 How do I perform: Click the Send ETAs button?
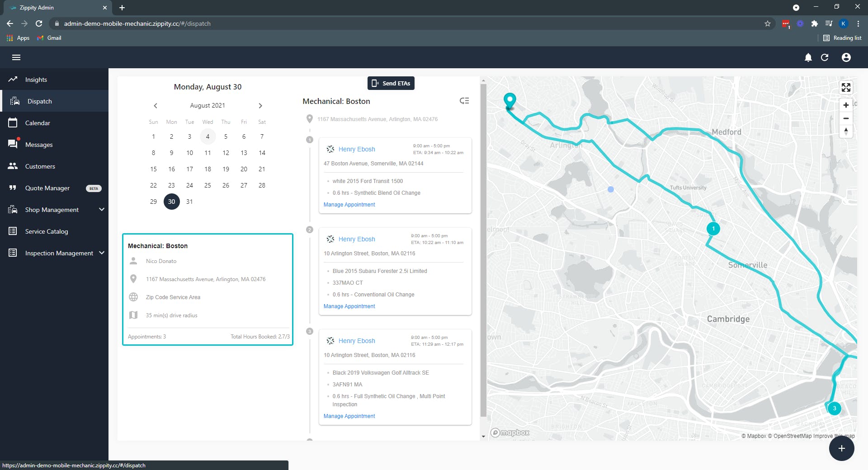[x=391, y=83]
